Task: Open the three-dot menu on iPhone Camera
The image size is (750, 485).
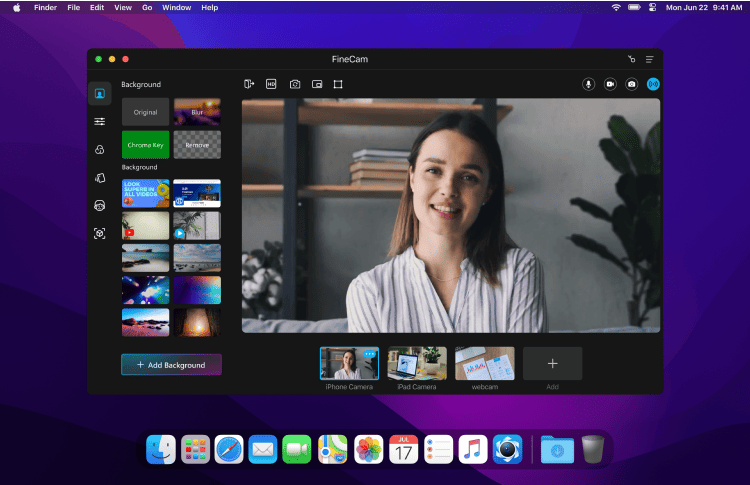Action: (x=370, y=354)
